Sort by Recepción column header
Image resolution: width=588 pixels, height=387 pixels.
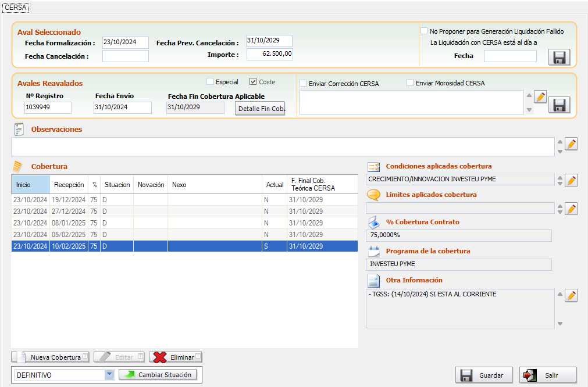click(x=69, y=185)
